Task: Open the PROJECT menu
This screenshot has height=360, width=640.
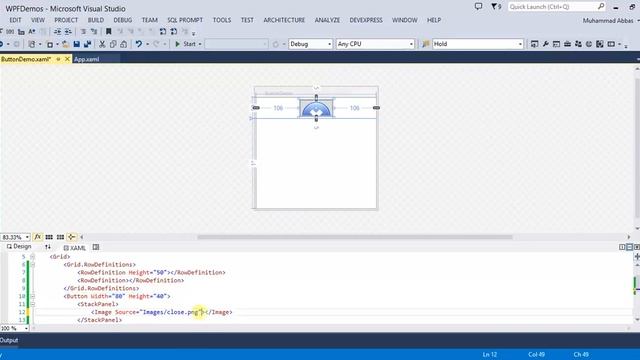Action: coord(66,20)
